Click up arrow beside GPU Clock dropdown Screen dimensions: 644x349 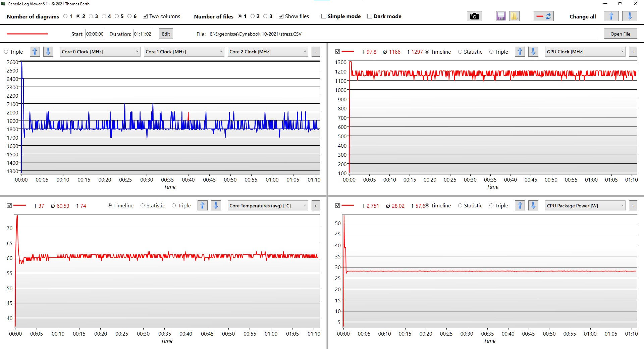(520, 52)
